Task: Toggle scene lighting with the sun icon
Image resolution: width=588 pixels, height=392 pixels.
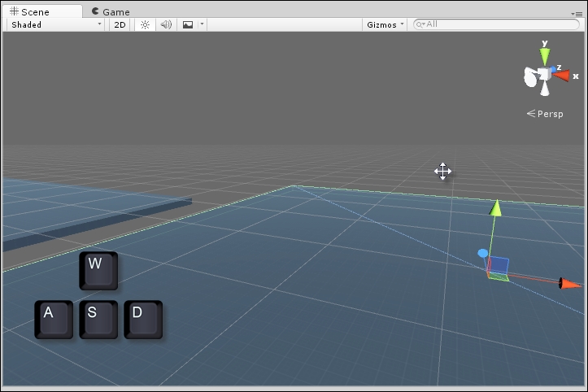Action: pos(145,24)
